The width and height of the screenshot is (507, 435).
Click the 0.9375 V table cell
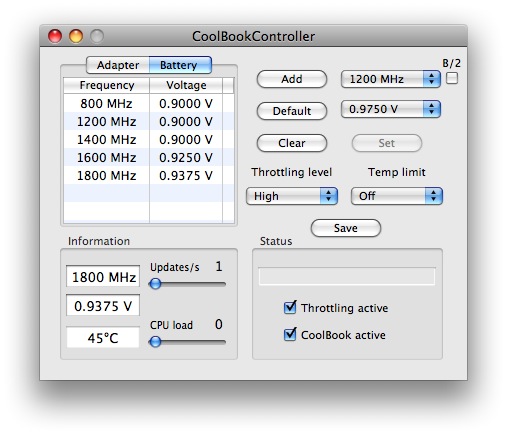tap(186, 175)
